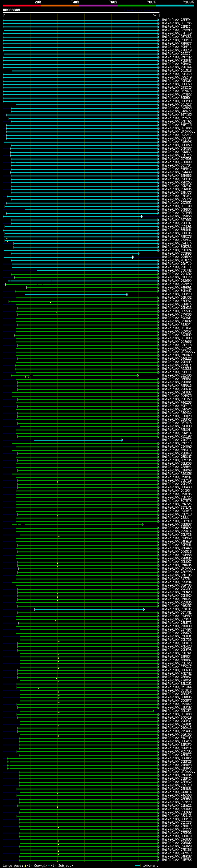
Task: Select the UniRef100_P46256 label
Action: click(176, 403)
